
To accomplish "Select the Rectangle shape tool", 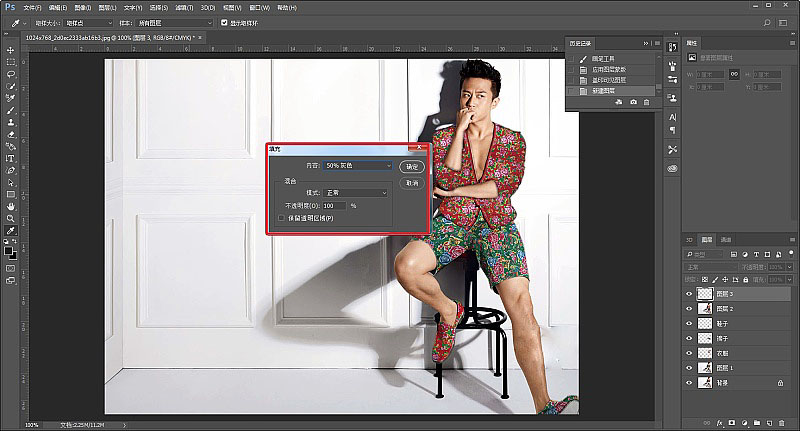I will [10, 194].
